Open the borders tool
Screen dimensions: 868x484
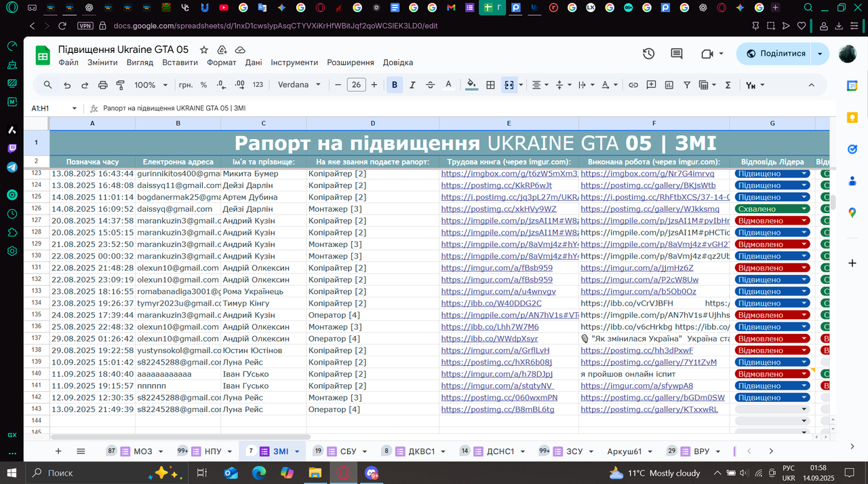pyautogui.click(x=490, y=85)
